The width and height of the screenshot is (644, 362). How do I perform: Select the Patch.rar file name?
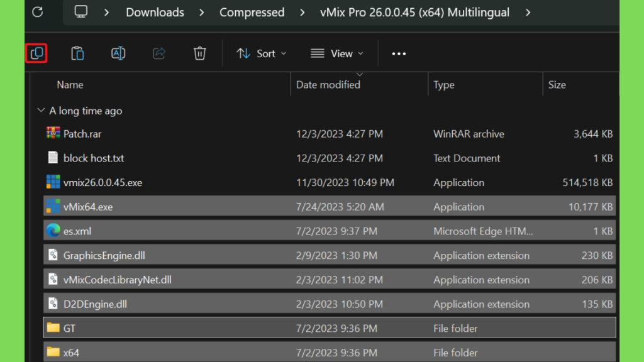[x=82, y=134]
